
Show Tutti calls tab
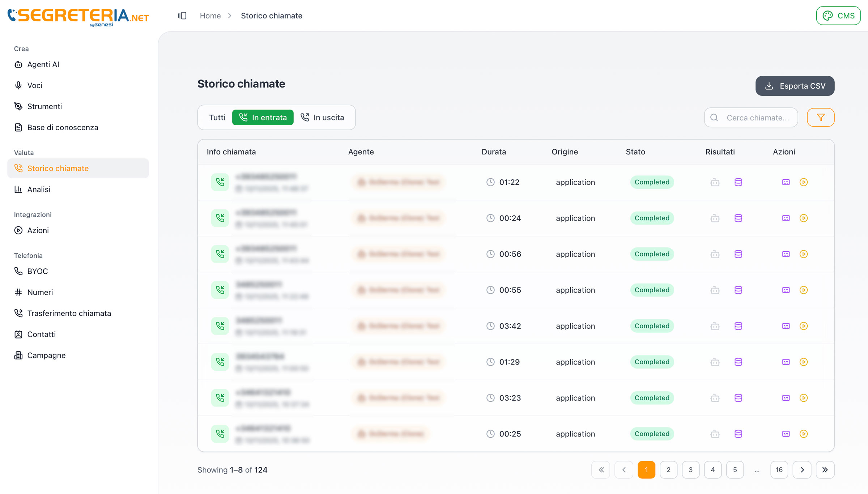tap(217, 118)
